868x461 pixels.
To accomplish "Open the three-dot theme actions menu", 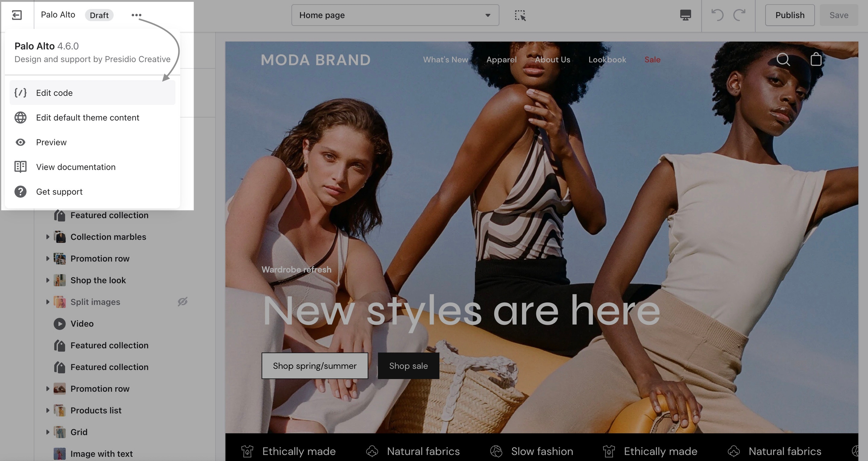I will (x=136, y=15).
